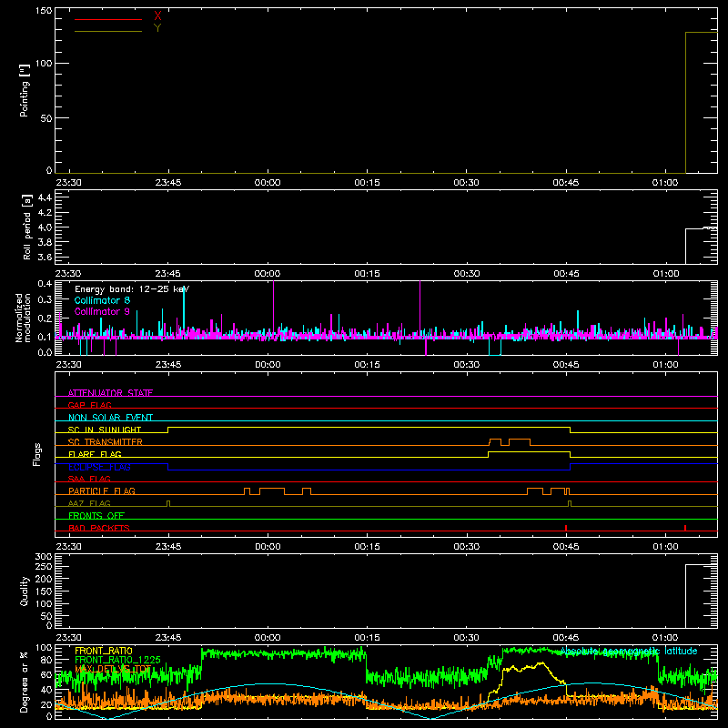Click the '4.4' roll period tick label
The width and height of the screenshot is (728, 728).
pyautogui.click(x=45, y=197)
